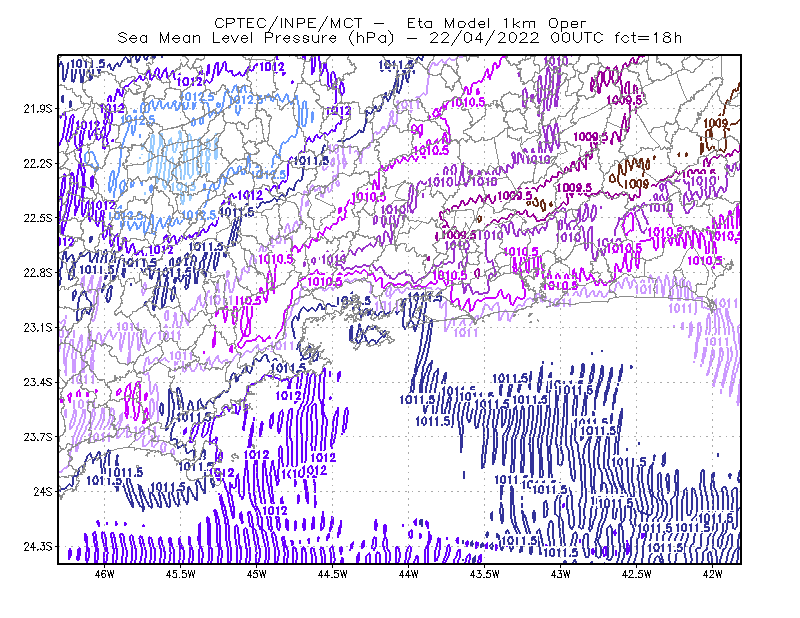The width and height of the screenshot is (800, 618).
Task: Click the 42.5W longitude axis label
Action: 636,574
